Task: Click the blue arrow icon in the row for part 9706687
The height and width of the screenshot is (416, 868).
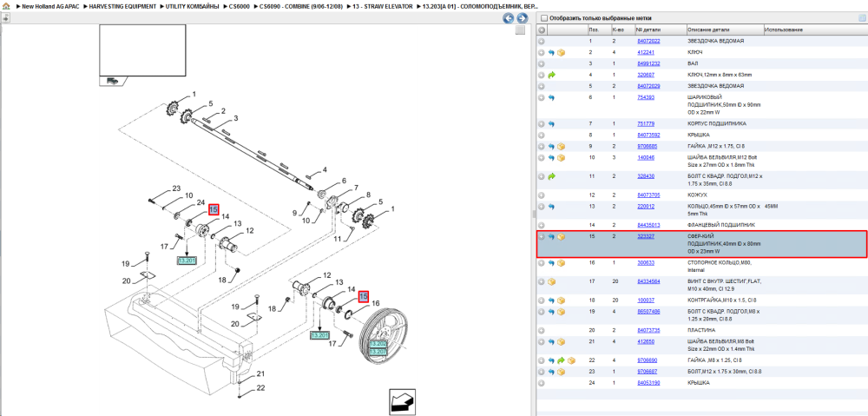Action: click(x=551, y=372)
